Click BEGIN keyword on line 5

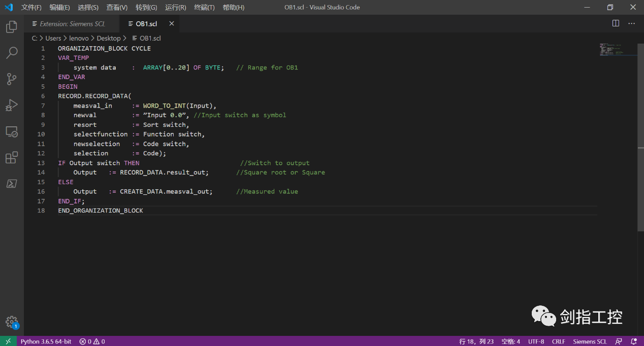(x=68, y=87)
